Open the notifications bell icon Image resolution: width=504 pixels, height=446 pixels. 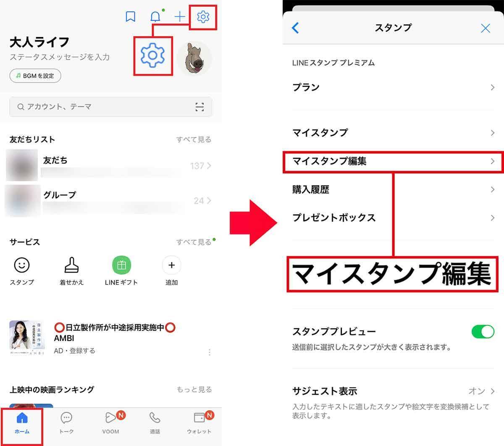(x=155, y=17)
